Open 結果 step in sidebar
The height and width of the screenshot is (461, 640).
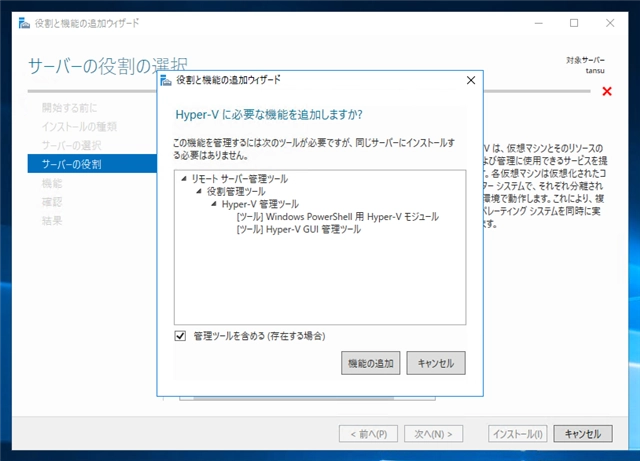click(x=52, y=221)
